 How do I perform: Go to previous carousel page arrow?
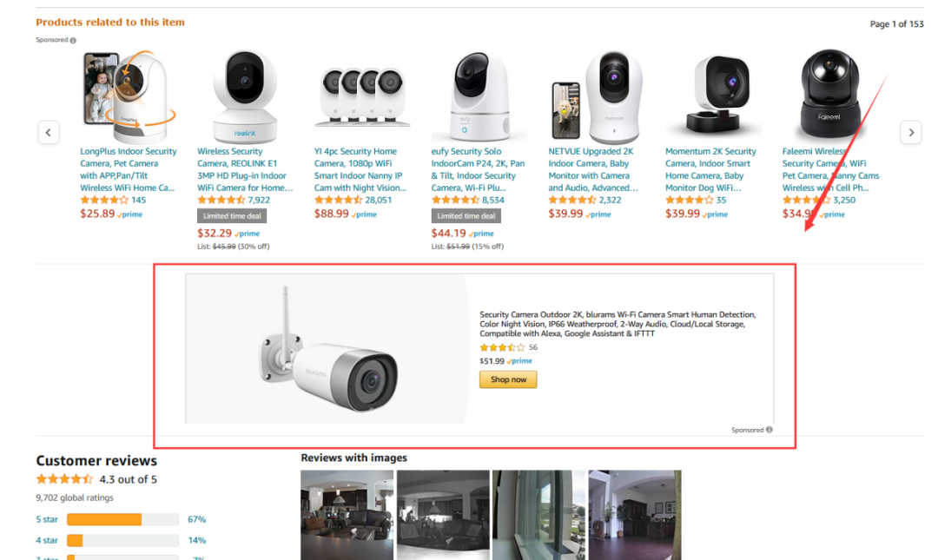click(49, 132)
